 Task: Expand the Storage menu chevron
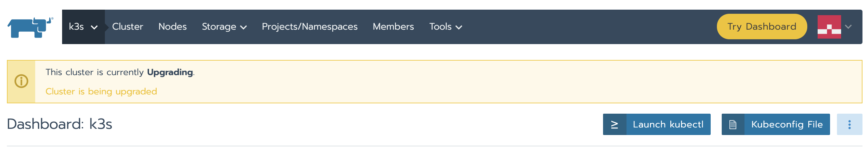(244, 27)
